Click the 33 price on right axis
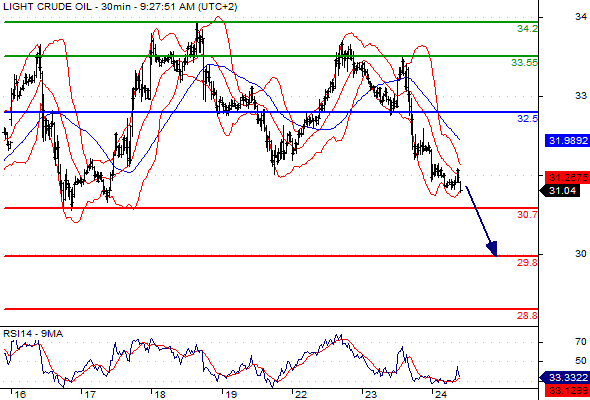The image size is (590, 400). pyautogui.click(x=581, y=95)
